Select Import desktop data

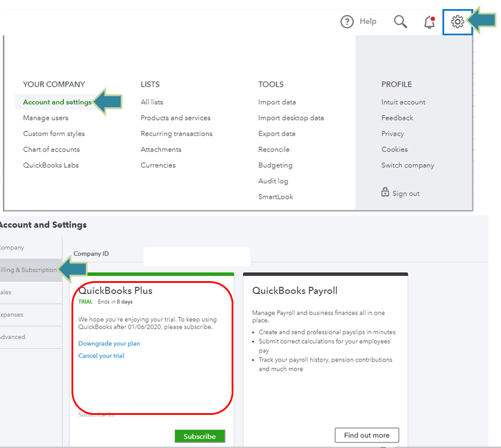click(291, 118)
